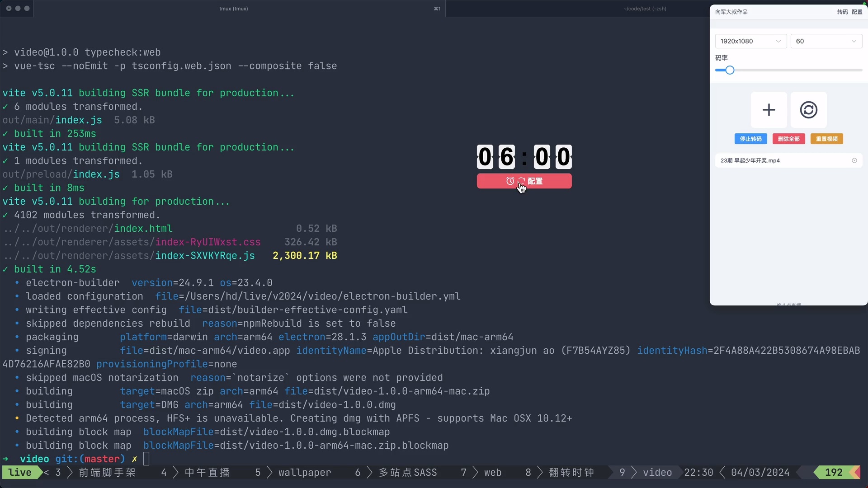Click the 23期 早起少年开奖.mp4 list entry
This screenshot has width=868, height=488.
click(750, 160)
